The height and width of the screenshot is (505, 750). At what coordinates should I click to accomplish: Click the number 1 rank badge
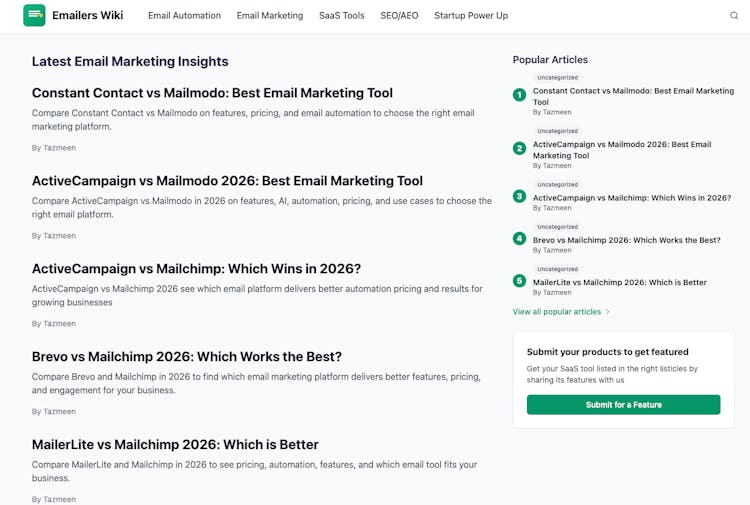[519, 95]
